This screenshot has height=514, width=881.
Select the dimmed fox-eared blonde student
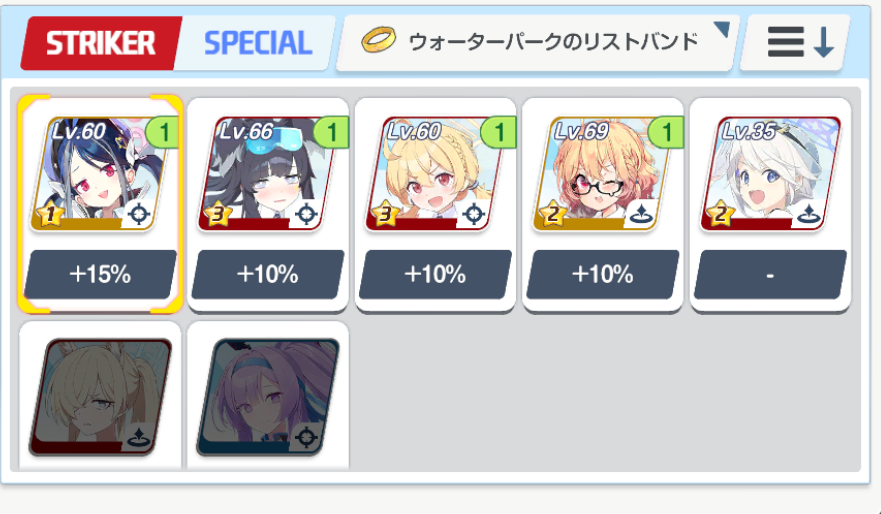pos(101,397)
